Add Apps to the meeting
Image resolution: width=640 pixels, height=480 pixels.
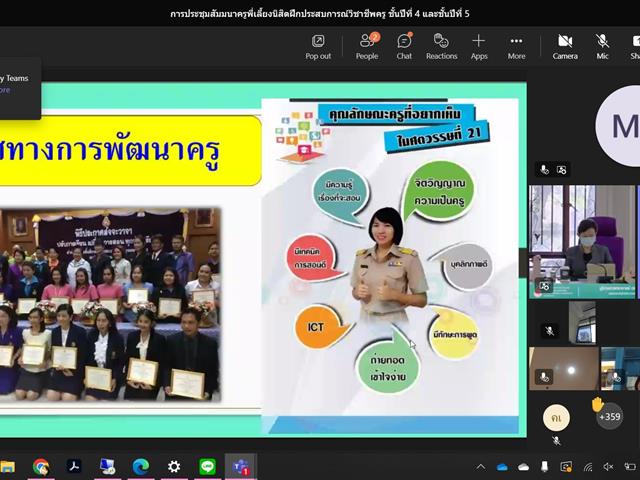tap(479, 47)
